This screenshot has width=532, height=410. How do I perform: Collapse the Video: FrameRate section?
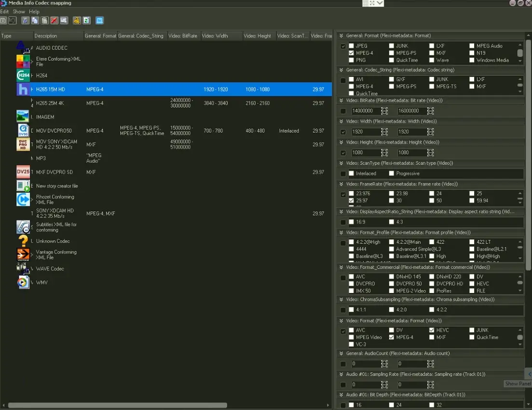pos(341,184)
